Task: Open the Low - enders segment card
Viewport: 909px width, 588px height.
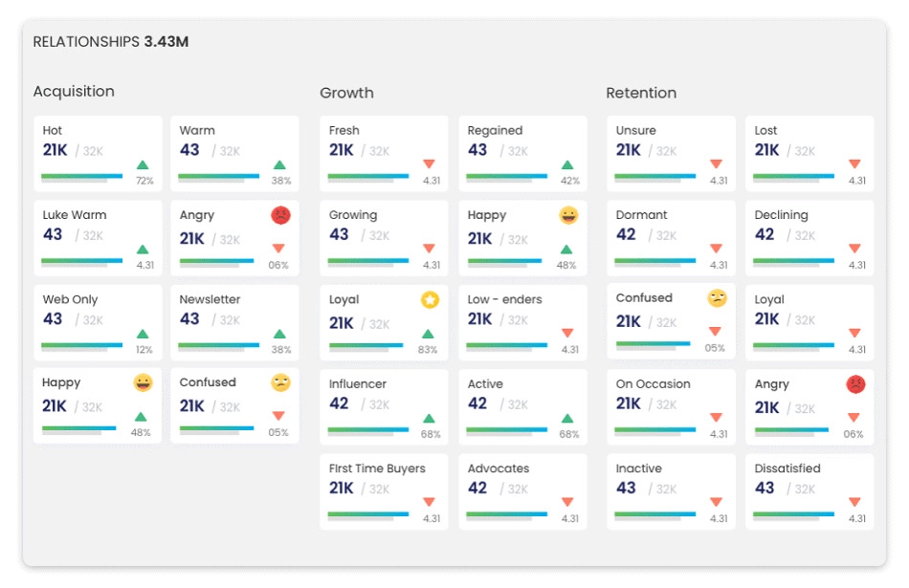Action: click(x=522, y=321)
